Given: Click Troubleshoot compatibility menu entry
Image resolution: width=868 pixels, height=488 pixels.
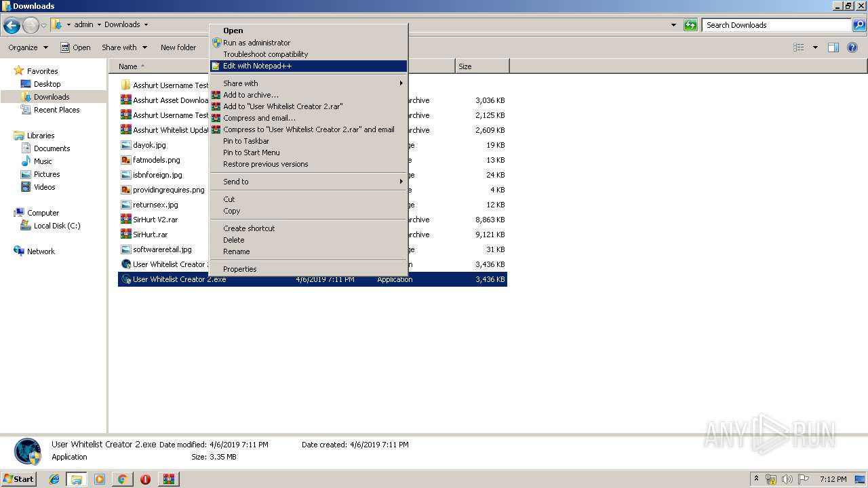Looking at the screenshot, I should pyautogui.click(x=309, y=54).
